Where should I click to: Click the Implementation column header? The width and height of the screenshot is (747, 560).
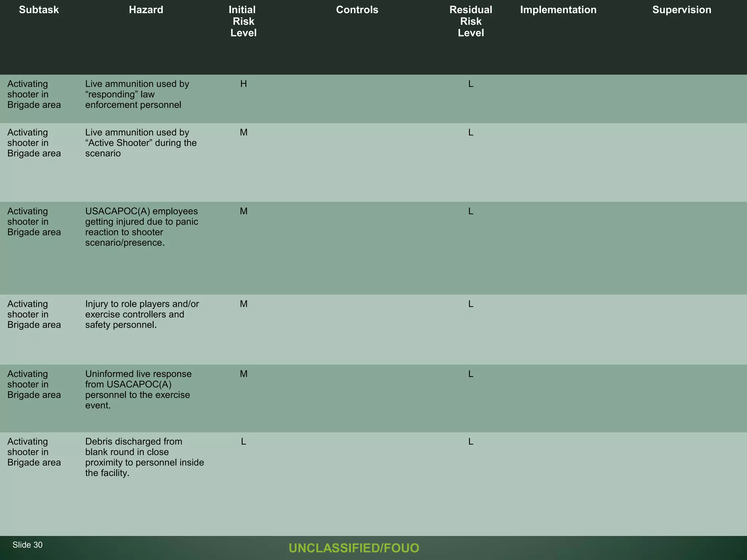[558, 10]
